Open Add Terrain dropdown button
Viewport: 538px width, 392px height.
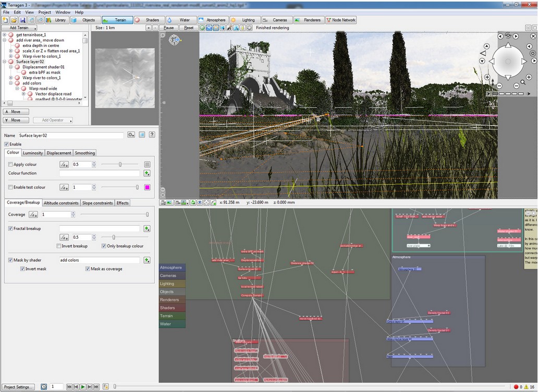point(19,28)
